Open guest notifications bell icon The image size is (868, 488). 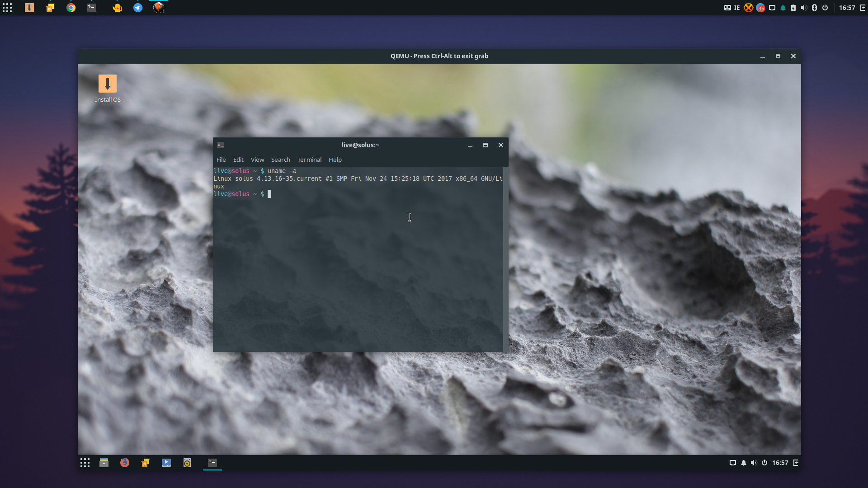[744, 463]
